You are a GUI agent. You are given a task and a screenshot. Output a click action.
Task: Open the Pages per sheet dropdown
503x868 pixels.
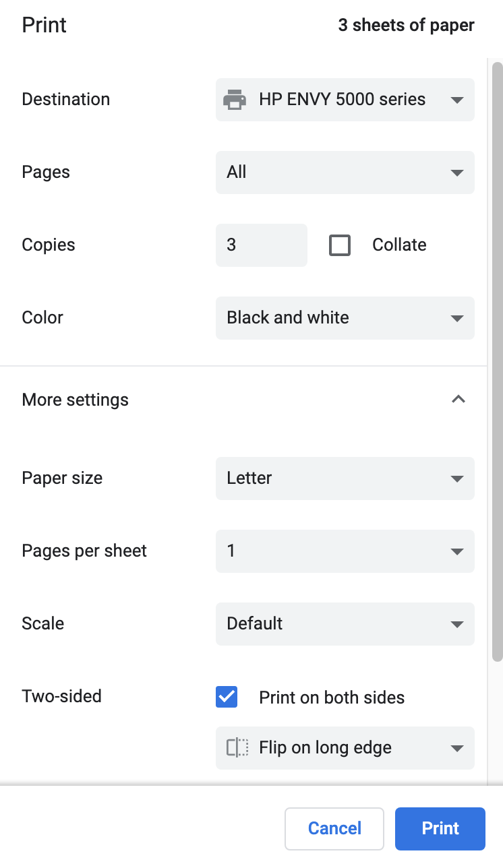point(345,551)
